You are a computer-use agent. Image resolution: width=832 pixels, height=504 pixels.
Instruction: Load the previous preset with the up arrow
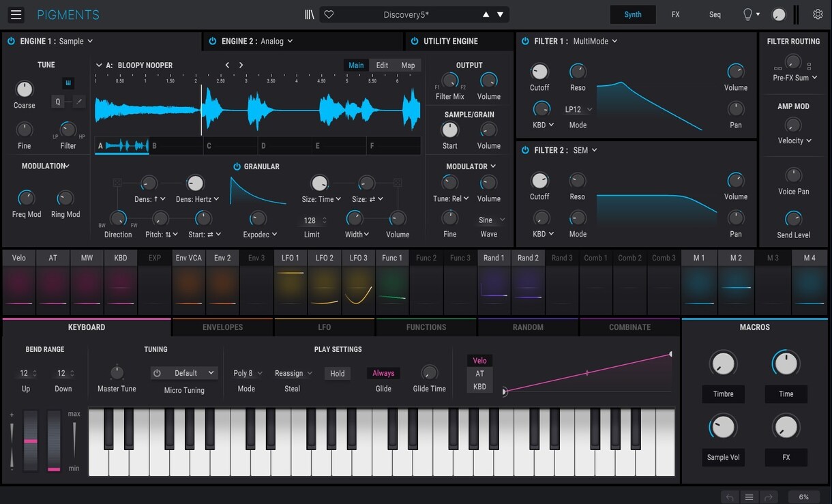click(x=486, y=14)
